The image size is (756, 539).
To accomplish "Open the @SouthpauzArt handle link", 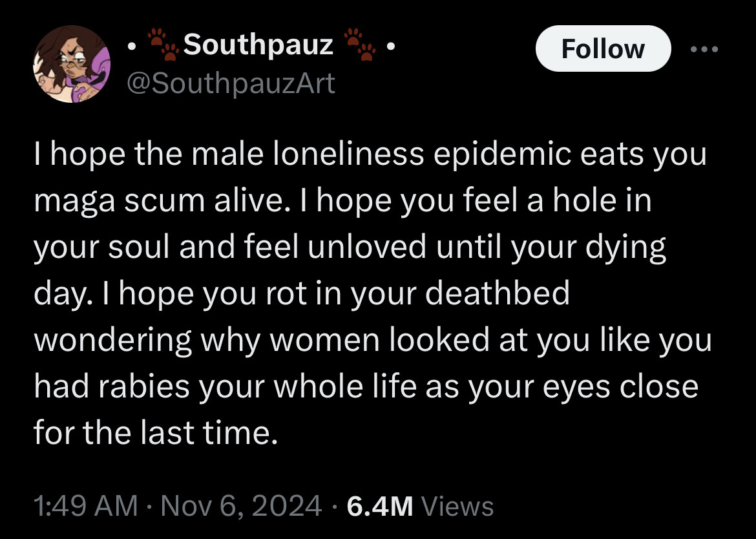I will click(x=230, y=83).
